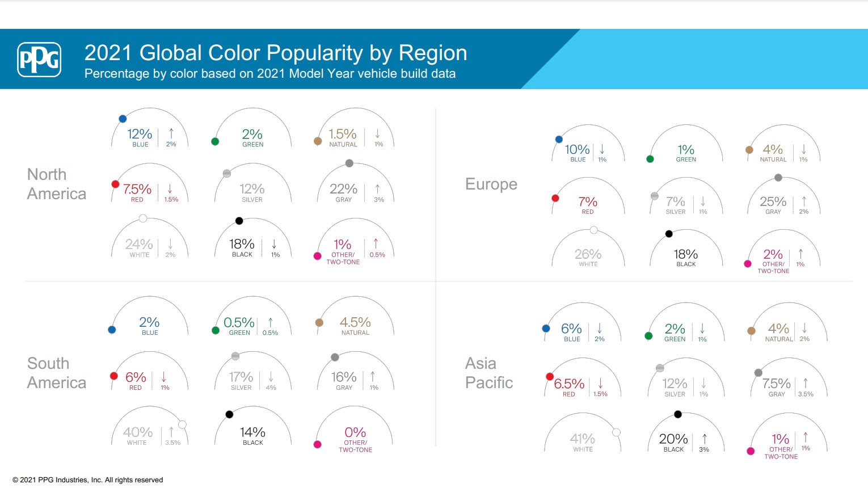Screen dimensions: 868x488
Task: Click the up arrow beside Asia Pacific Black
Action: pyautogui.click(x=705, y=439)
